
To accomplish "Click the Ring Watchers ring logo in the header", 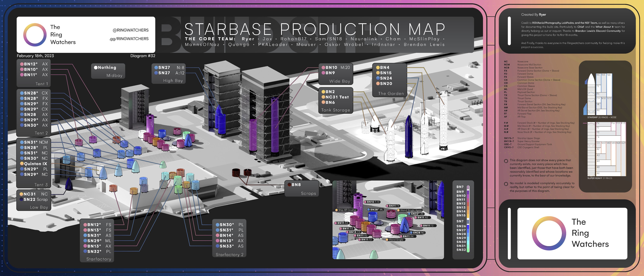I will point(35,35).
